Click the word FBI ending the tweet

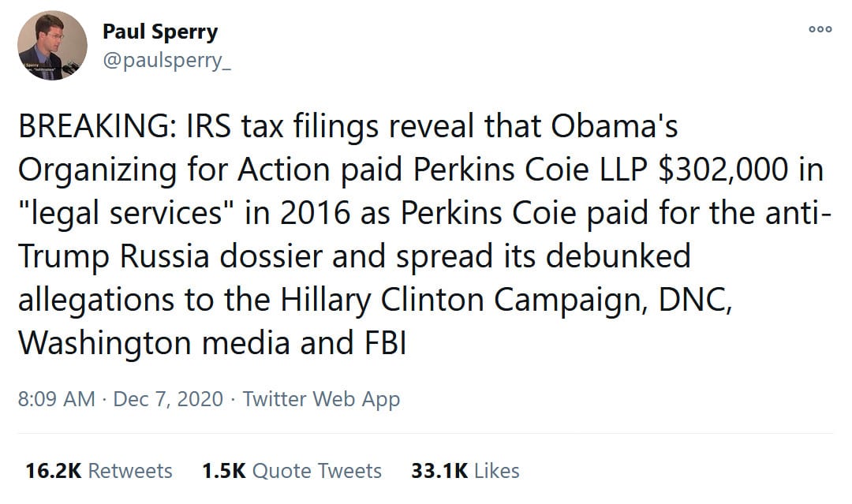click(381, 342)
